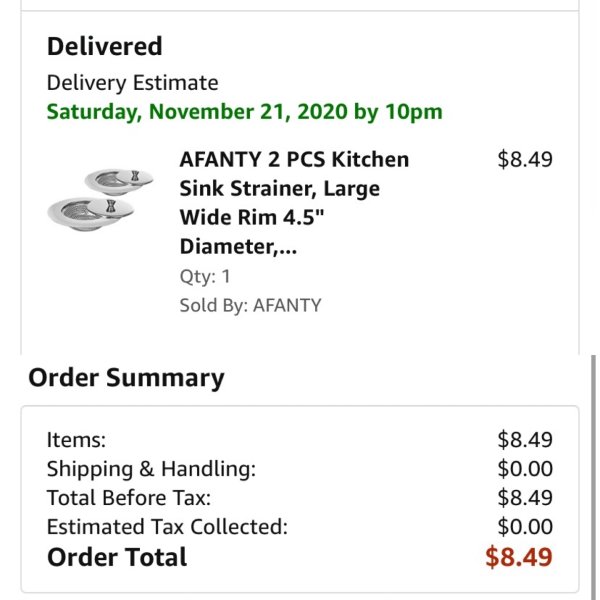Image resolution: width=600 pixels, height=600 pixels.
Task: Click the Order Total label
Action: point(117,557)
